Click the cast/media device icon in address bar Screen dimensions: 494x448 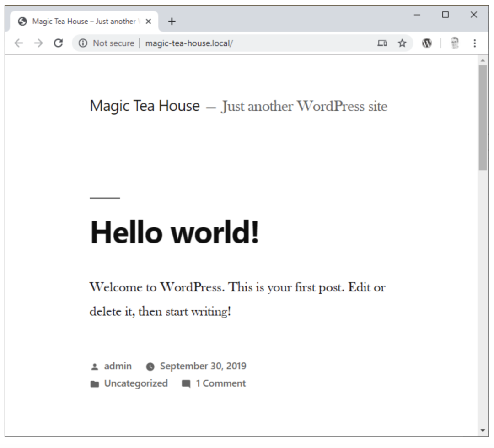pos(382,43)
